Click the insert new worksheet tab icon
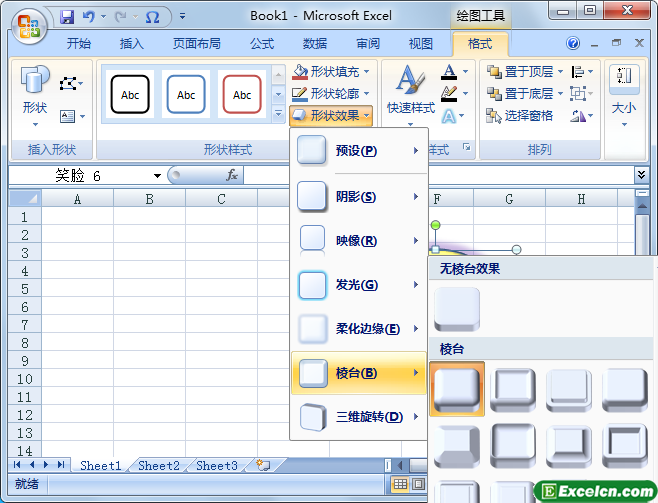The height and width of the screenshot is (503, 658). pos(263,465)
